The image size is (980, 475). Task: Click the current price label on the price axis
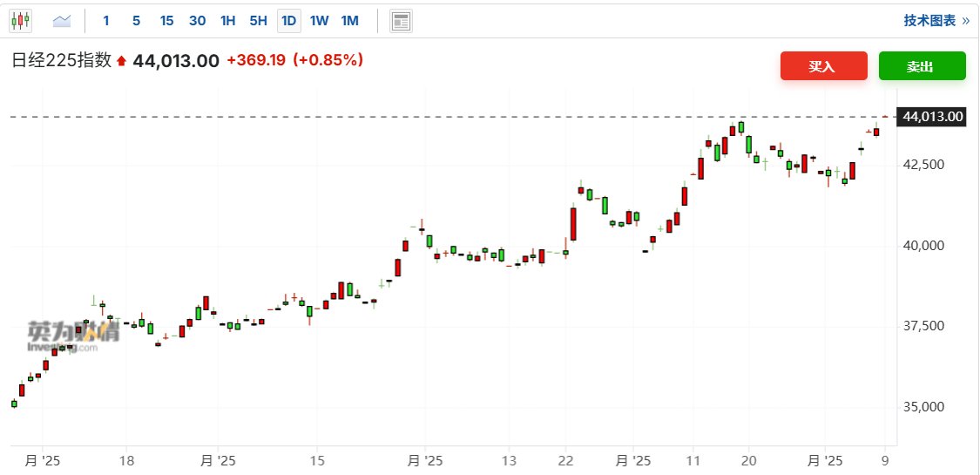click(930, 116)
